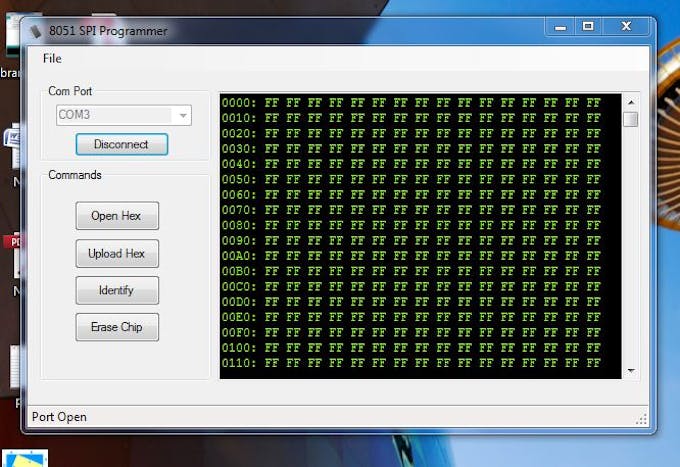Screen dimensions: 680x467
Task: Click the Commands group label
Action: pos(75,175)
